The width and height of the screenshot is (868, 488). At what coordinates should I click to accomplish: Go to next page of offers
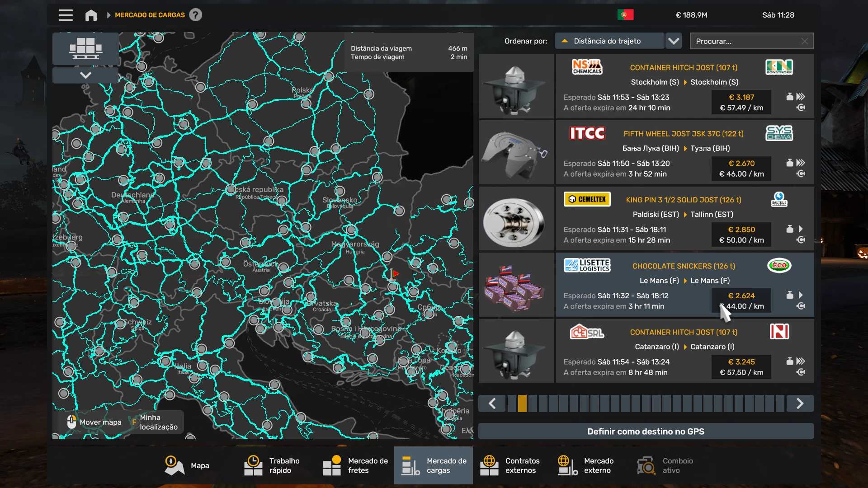800,404
